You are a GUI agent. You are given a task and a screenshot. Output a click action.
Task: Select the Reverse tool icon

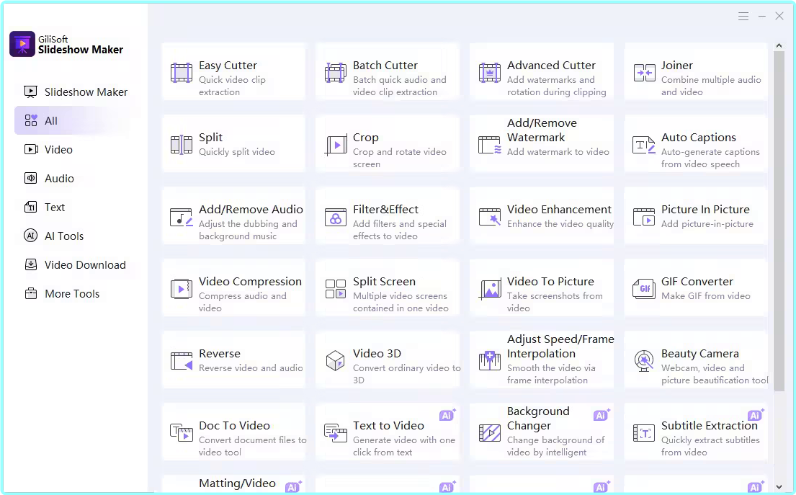(181, 361)
